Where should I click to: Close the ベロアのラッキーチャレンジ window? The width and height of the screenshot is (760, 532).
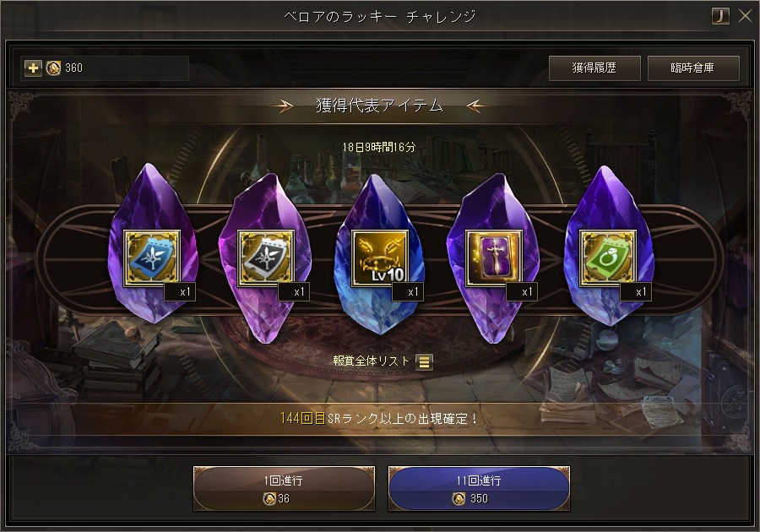[745, 16]
